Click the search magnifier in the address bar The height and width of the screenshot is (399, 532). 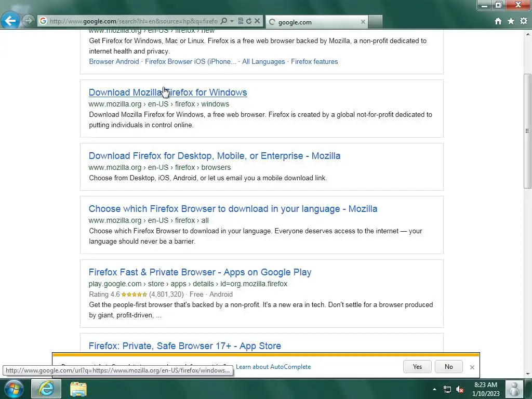(223, 21)
